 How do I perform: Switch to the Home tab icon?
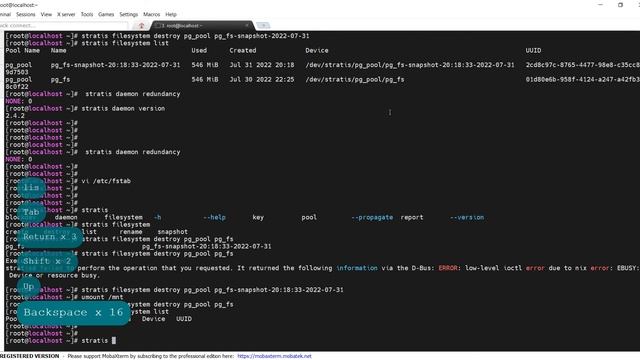coord(142,26)
